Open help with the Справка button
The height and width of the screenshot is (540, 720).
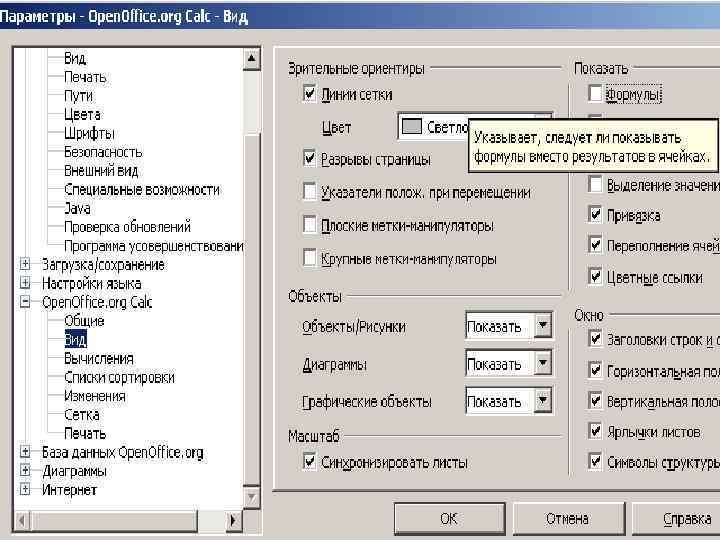pyautogui.click(x=681, y=518)
